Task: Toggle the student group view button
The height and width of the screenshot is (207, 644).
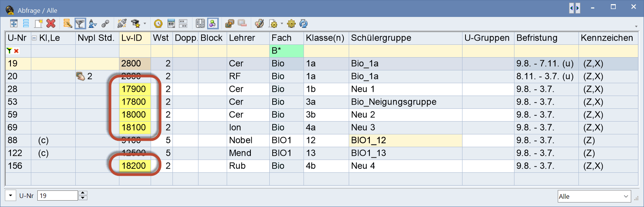Action: pos(213,24)
